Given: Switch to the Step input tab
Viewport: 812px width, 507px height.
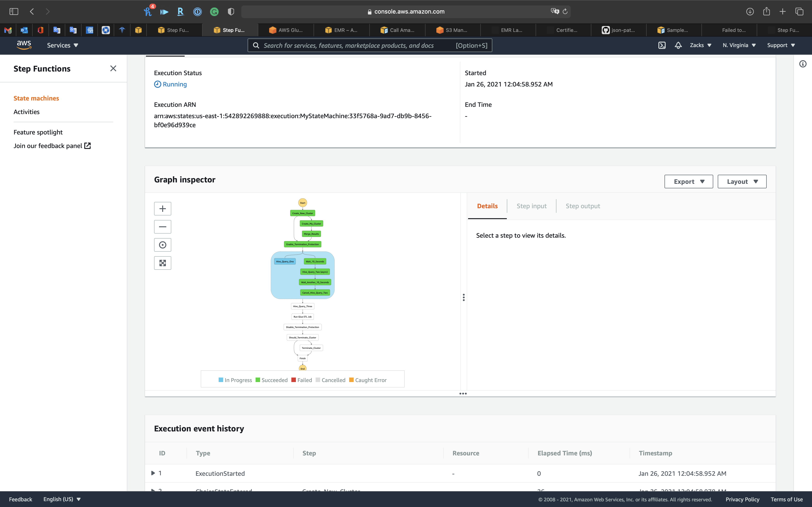Looking at the screenshot, I should coord(532,206).
